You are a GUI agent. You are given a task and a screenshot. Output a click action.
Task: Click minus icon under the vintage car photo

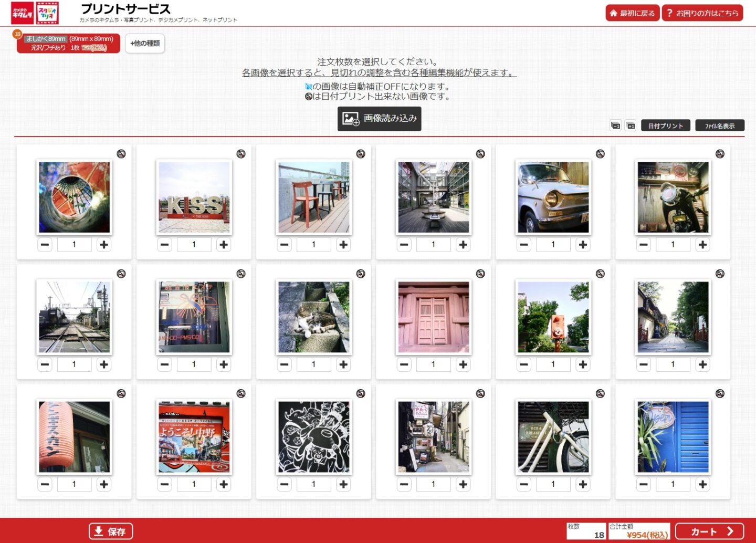[524, 245]
